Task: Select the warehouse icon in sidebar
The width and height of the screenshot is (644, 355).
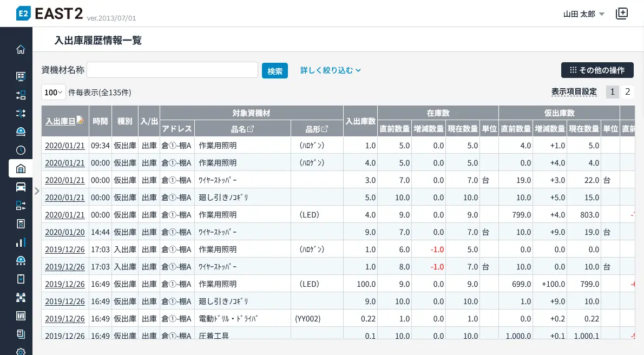Action: pyautogui.click(x=21, y=168)
